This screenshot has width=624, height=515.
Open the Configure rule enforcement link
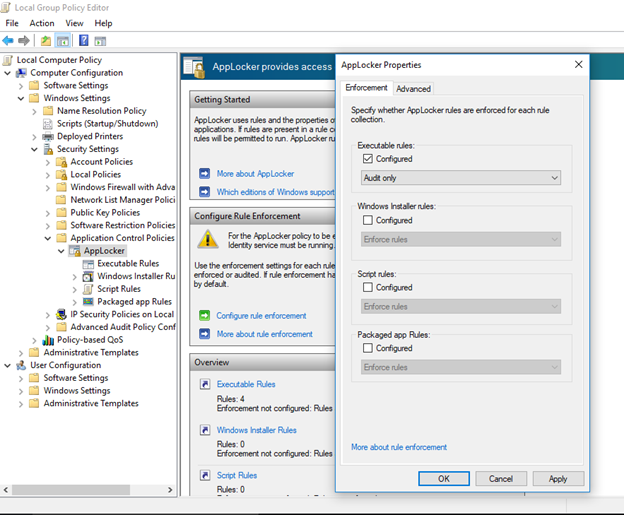click(x=261, y=316)
